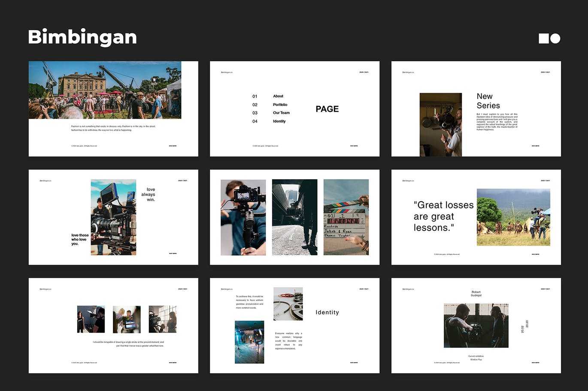Image resolution: width=588 pixels, height=391 pixels.
Task: Select the "Great losses are great lessons" quote
Action: [443, 217]
